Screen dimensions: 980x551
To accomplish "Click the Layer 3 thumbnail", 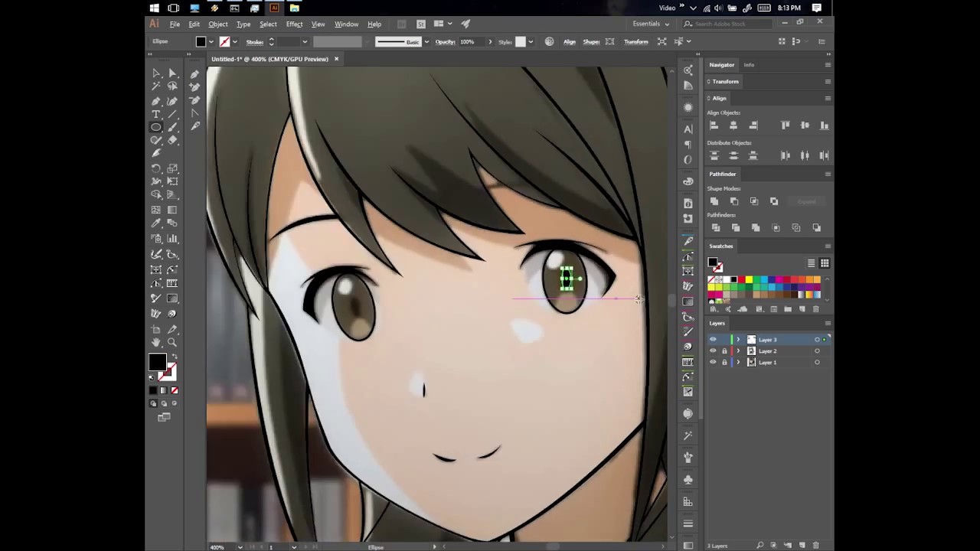I will [751, 339].
